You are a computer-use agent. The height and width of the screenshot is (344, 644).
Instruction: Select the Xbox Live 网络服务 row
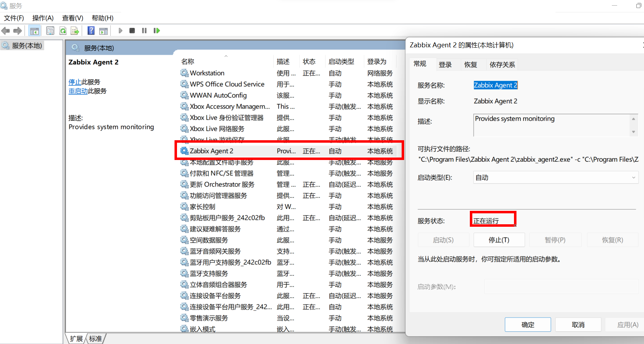(288, 129)
